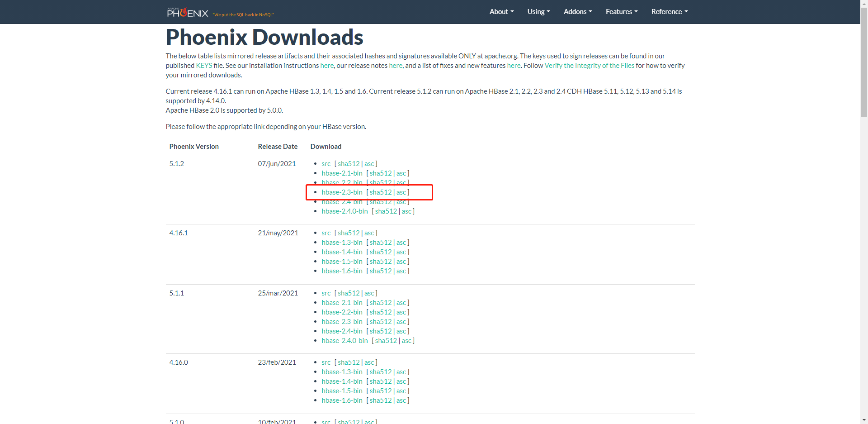Open asc for 4.16.1 hbase-1.5-bin

401,262
